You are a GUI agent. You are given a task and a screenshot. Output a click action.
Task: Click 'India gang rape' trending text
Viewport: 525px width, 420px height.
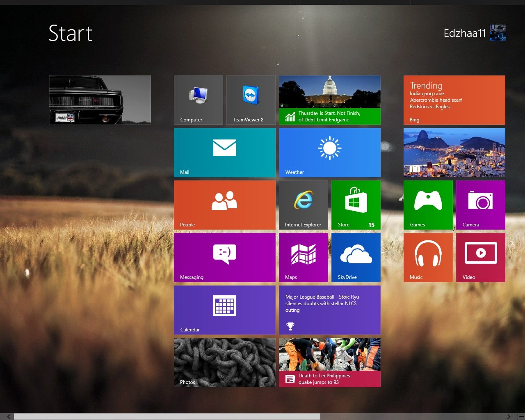427,94
